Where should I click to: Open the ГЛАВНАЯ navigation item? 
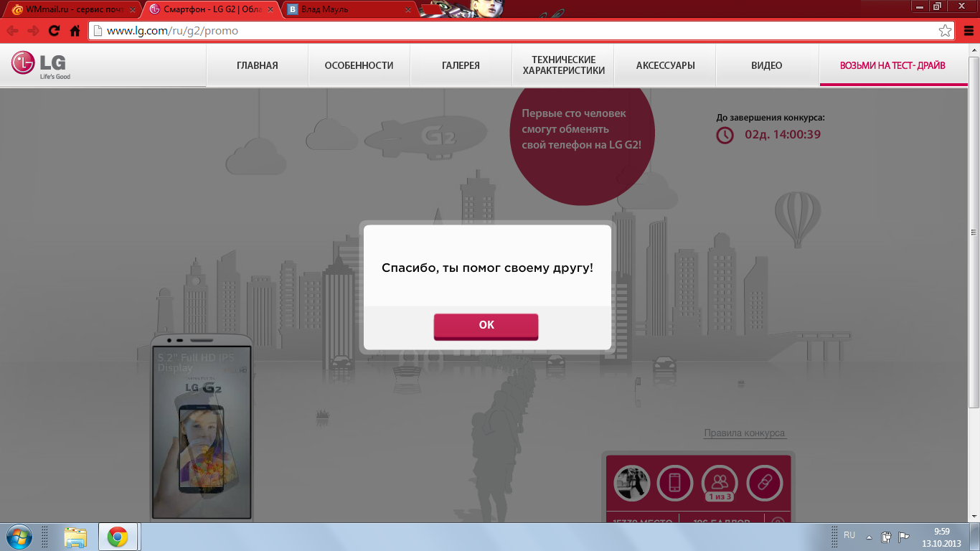tap(257, 65)
